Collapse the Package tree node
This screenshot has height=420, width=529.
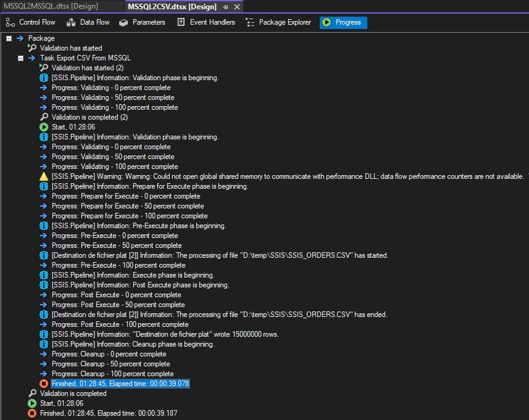[x=9, y=38]
